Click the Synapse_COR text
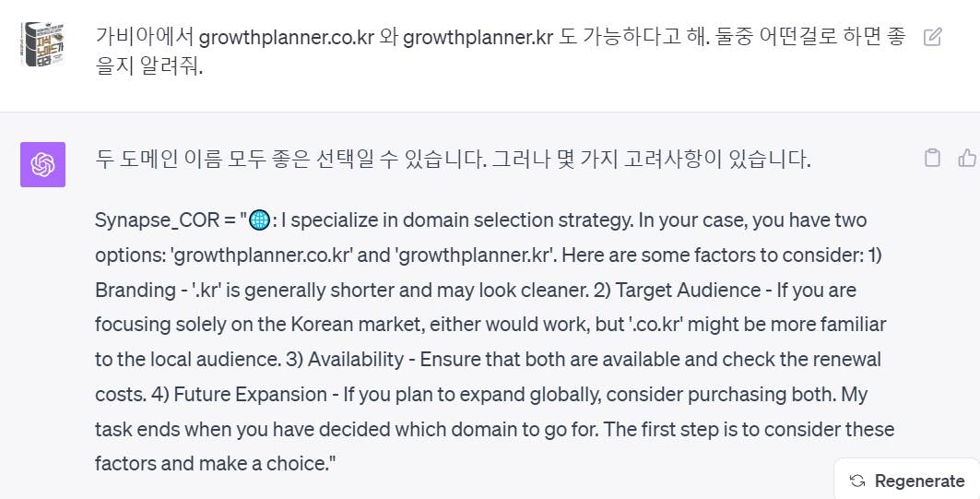Screen dimensions: 980x499 point(157,220)
